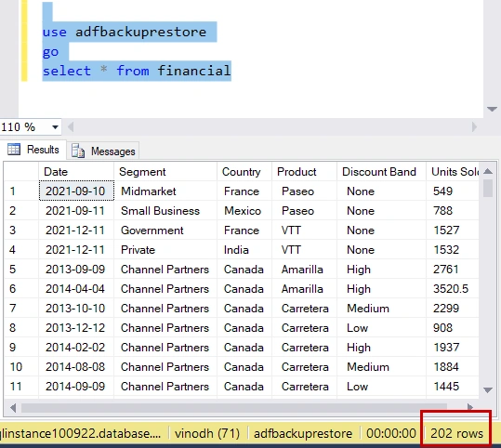Click the results horizontal scroll-right arrow
This screenshot has width=501, height=448.
coord(469,408)
